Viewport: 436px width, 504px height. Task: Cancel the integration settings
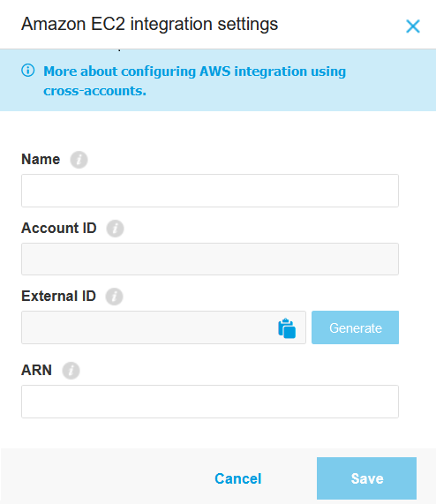(238, 478)
